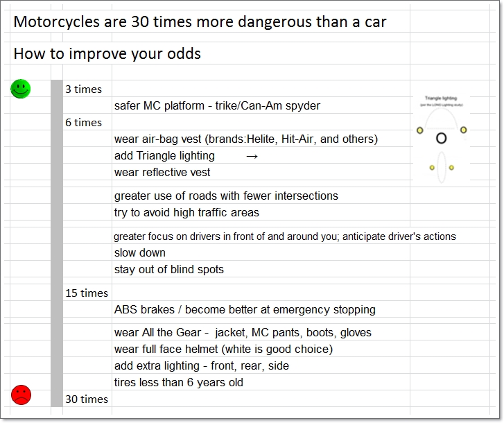Click the '30 times' cell
Viewport: 504px width, 423px height.
86,399
